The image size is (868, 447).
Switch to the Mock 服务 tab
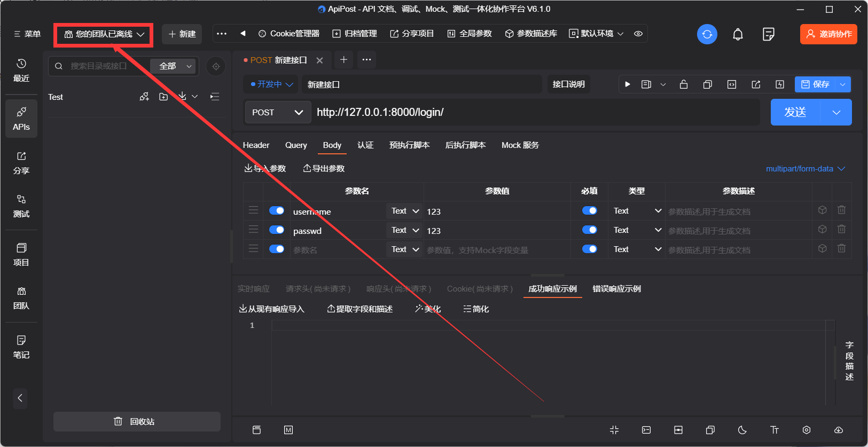click(x=520, y=145)
